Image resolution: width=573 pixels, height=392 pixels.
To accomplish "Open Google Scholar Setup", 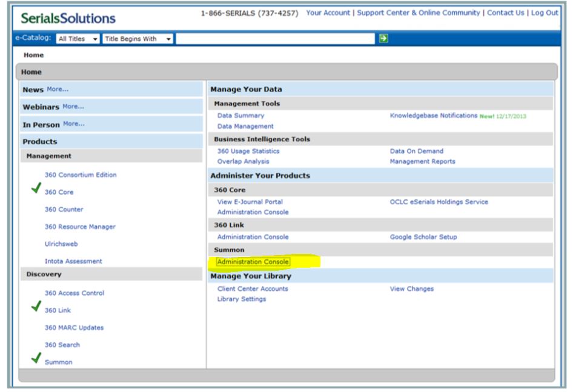I will tap(423, 237).
